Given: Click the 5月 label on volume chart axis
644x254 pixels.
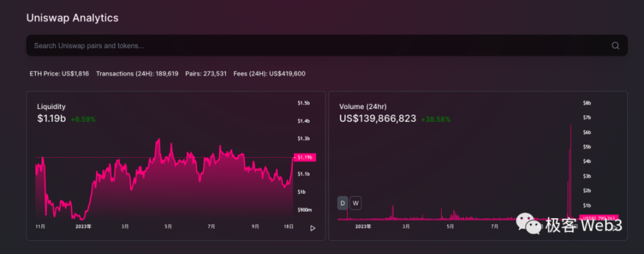Looking at the screenshot, I should pyautogui.click(x=450, y=226).
